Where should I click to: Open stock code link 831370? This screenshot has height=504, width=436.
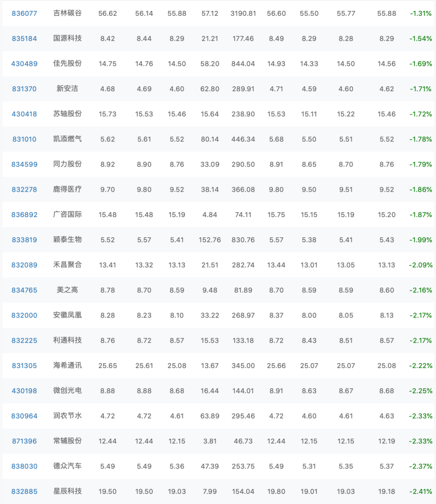pos(24,89)
